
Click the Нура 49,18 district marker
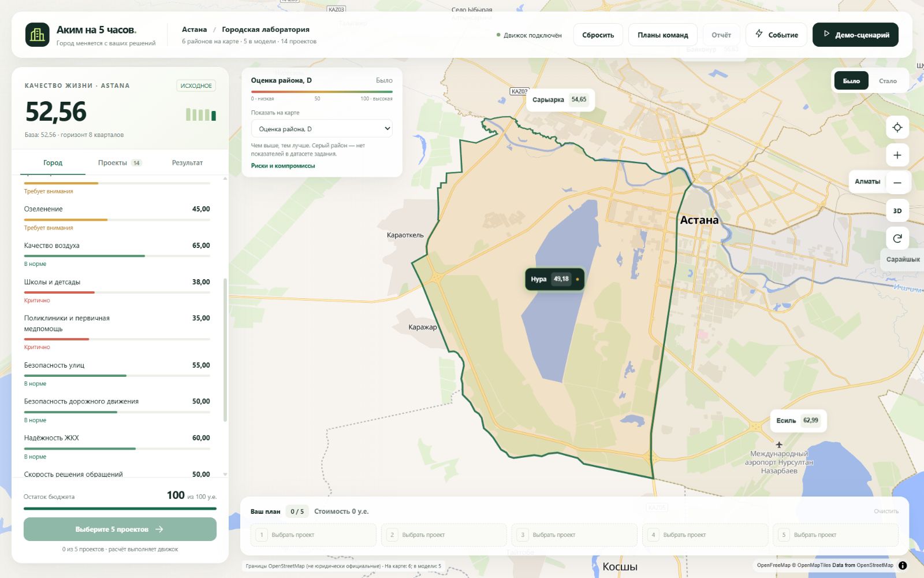pos(554,279)
